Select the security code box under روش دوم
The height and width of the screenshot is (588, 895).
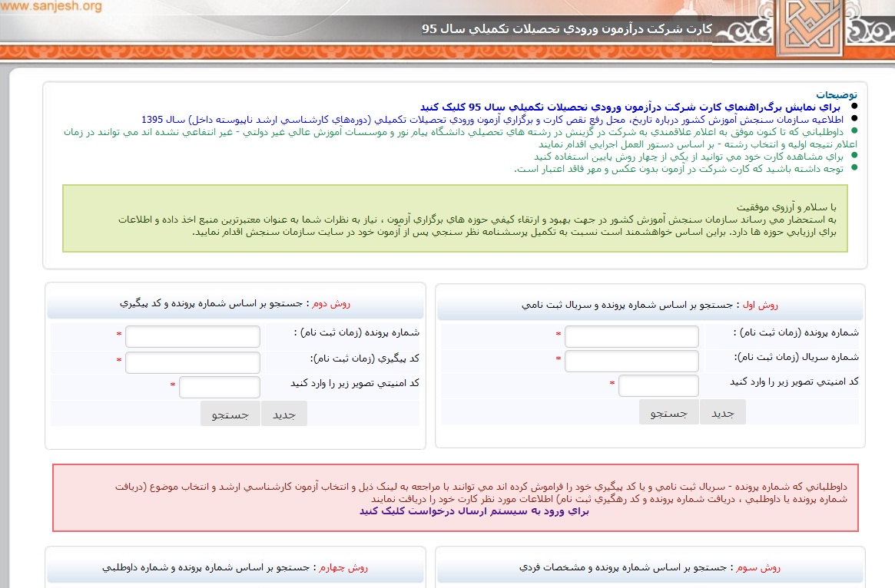[x=219, y=387]
